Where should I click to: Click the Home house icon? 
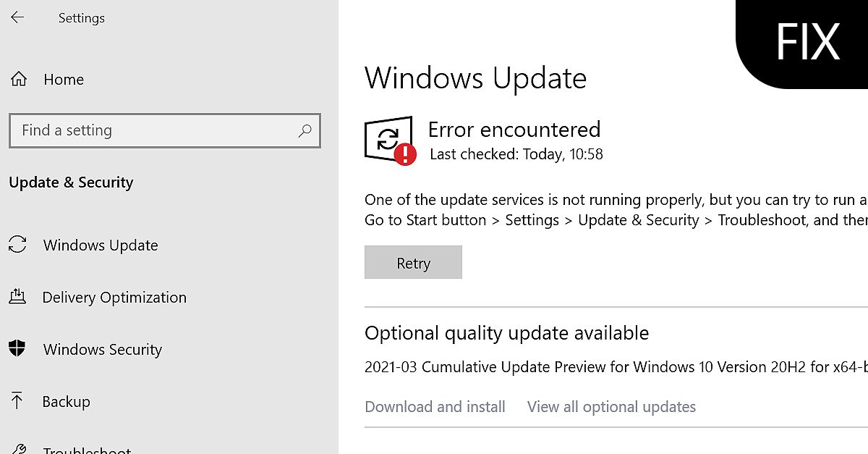(19, 79)
